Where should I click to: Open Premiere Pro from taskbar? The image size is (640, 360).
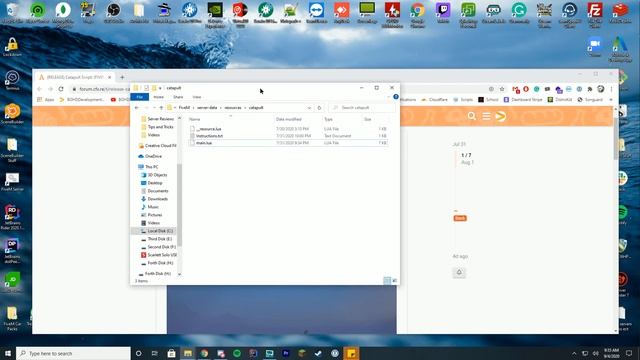pyautogui.click(x=286, y=353)
